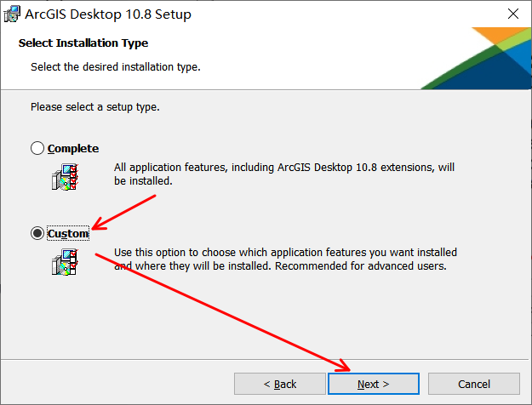Click 'Please select a setup type.' text
This screenshot has height=405, width=532.
coord(95,107)
